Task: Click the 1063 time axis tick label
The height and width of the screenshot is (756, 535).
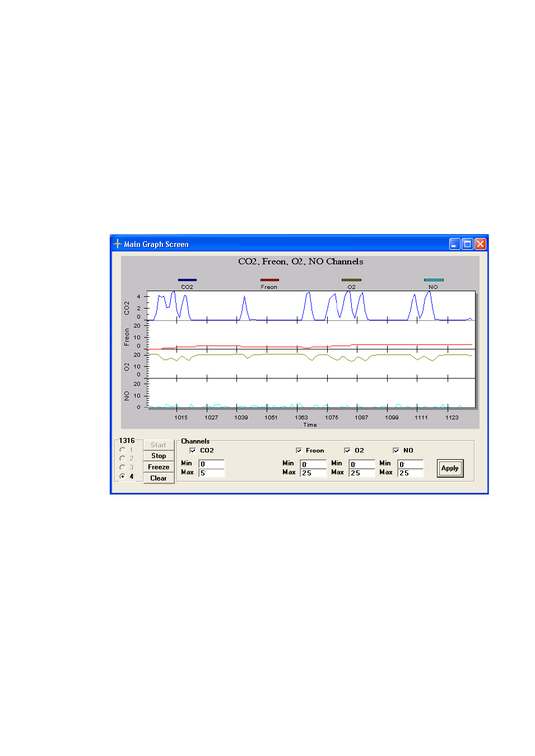Action: pyautogui.click(x=301, y=418)
